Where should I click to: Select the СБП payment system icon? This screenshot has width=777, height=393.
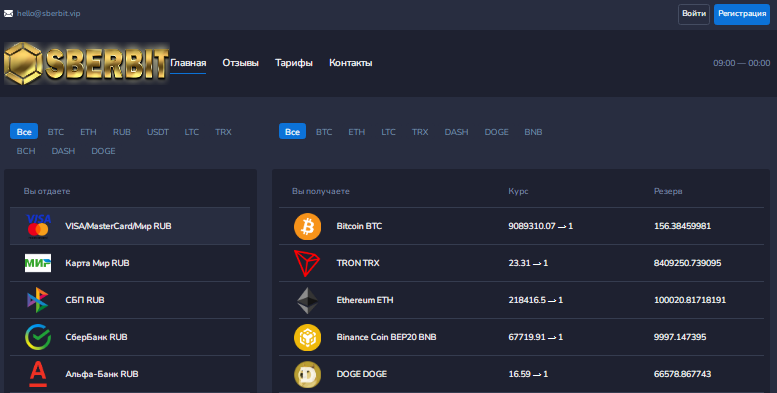pyautogui.click(x=38, y=300)
